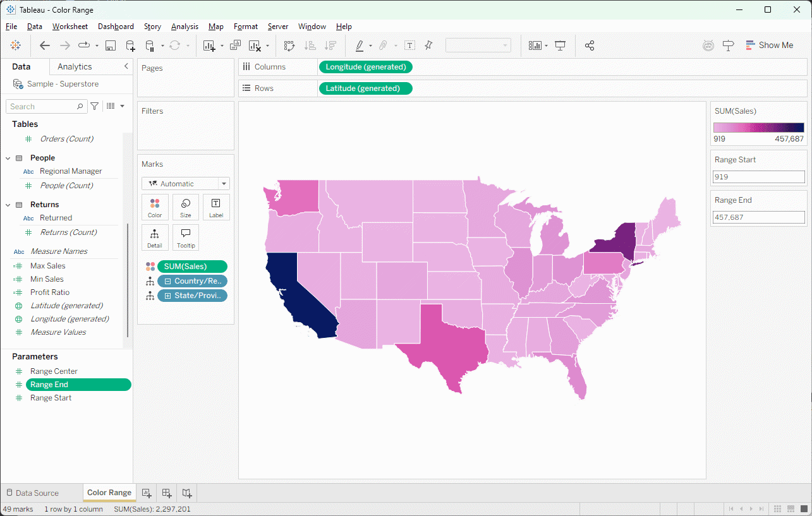Open the Worksheet menu
This screenshot has width=812, height=516.
tap(70, 27)
